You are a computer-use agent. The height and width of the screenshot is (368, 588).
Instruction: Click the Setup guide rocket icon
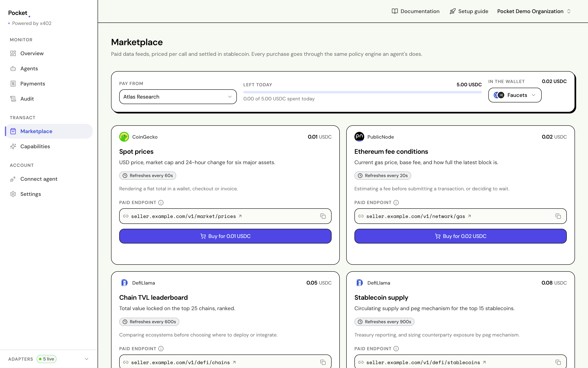[452, 11]
